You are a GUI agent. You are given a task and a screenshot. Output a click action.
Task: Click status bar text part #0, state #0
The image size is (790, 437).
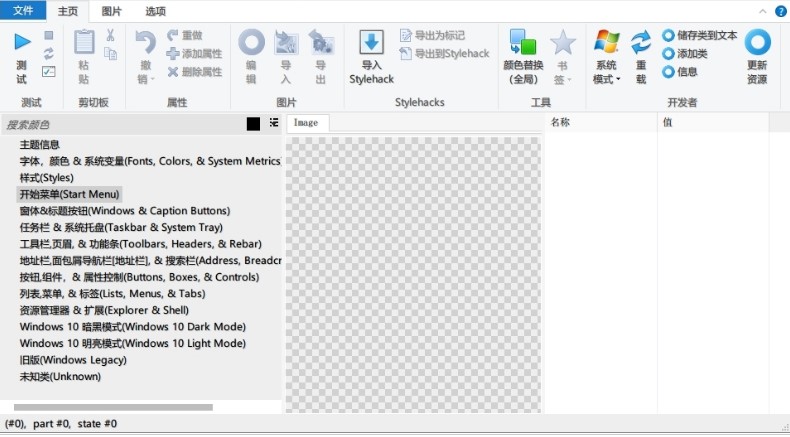coord(76,424)
